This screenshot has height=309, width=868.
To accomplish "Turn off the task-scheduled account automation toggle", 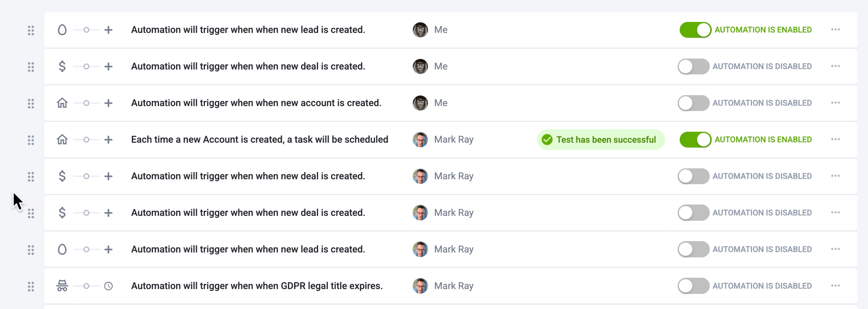I will 695,139.
